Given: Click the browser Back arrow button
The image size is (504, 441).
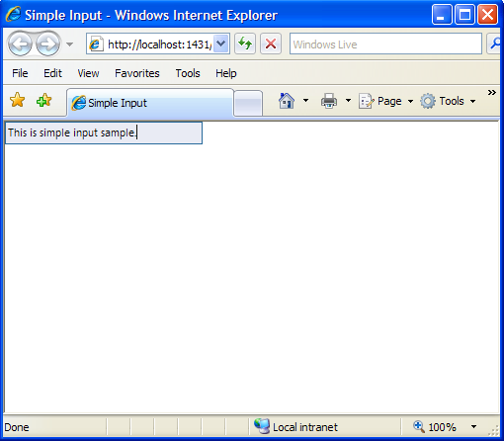Looking at the screenshot, I should [20, 44].
